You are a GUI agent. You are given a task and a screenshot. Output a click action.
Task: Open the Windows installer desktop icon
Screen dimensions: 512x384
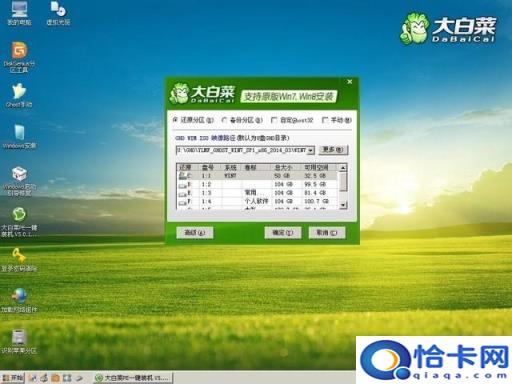coord(19,137)
